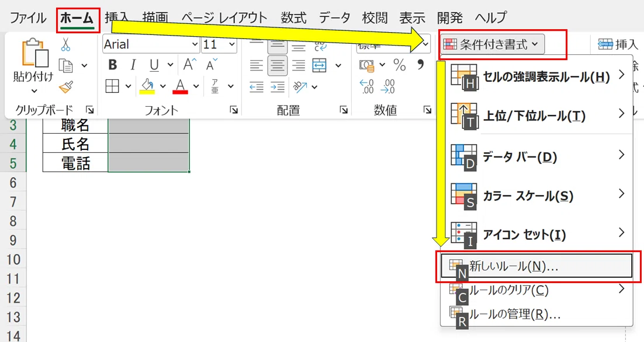Select the 数式 ribbon tab
The width and height of the screenshot is (644, 342).
[x=293, y=18]
